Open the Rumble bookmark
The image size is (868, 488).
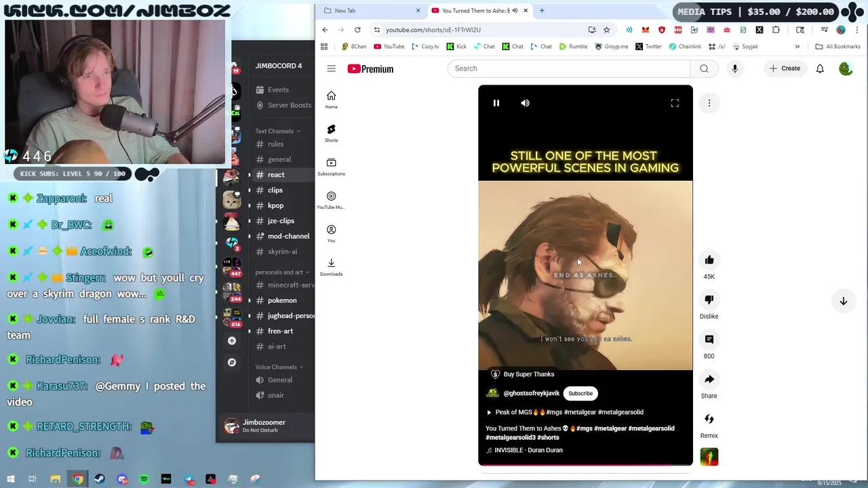573,47
